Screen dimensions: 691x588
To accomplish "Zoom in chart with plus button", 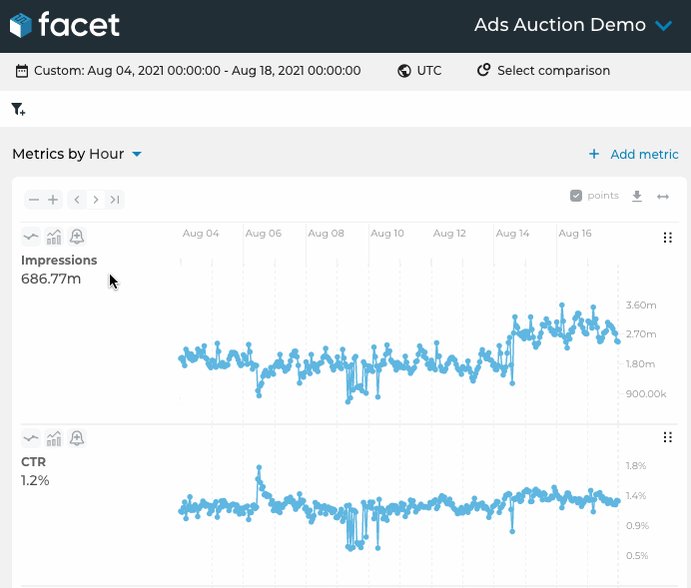I will tap(53, 200).
